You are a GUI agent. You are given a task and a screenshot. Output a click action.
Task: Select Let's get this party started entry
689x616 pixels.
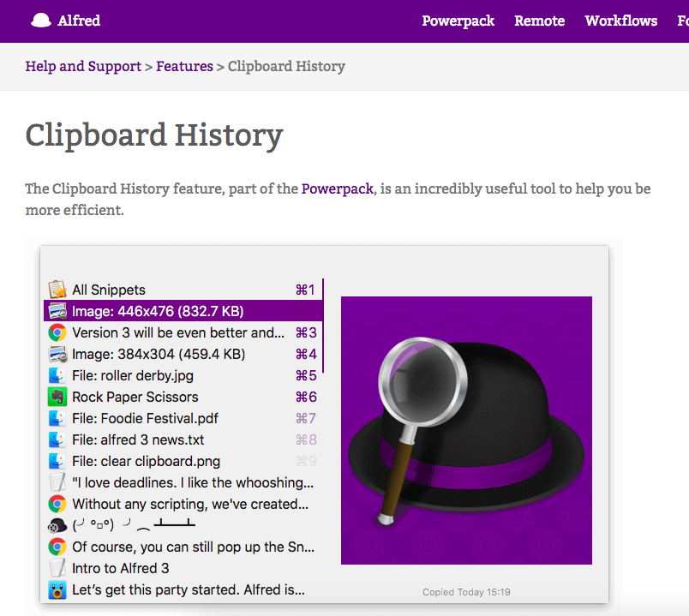[189, 589]
